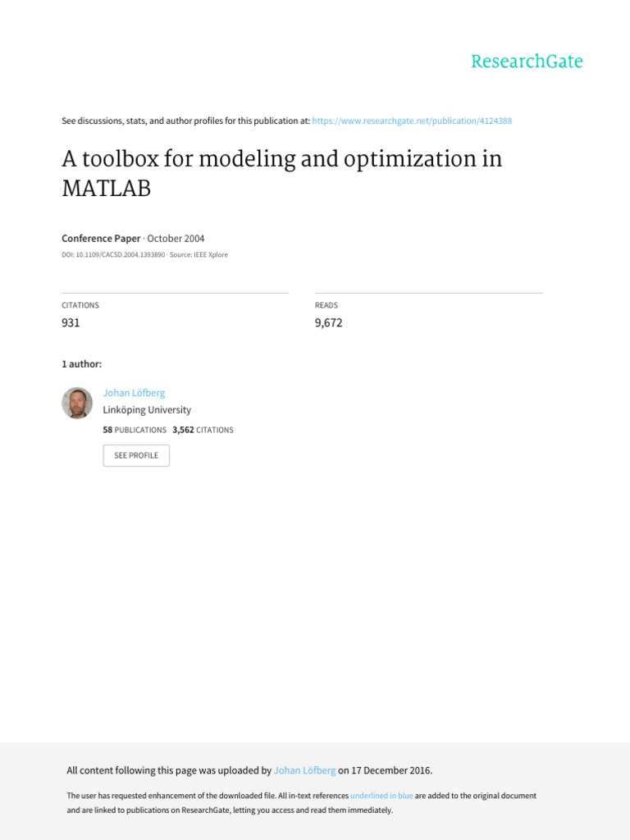Click Johan Löfberg uploader link in footer
630x840 pixels.
[305, 770]
